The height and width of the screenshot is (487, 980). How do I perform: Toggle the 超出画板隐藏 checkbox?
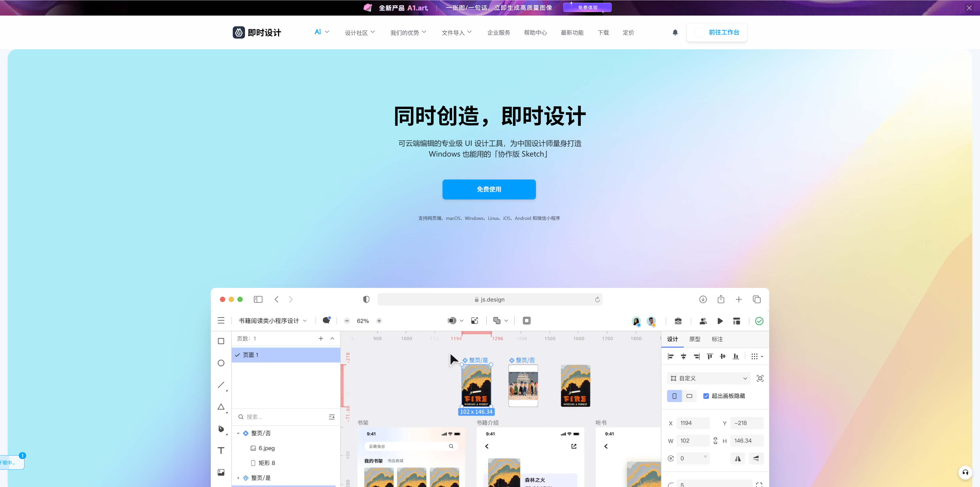coord(706,396)
